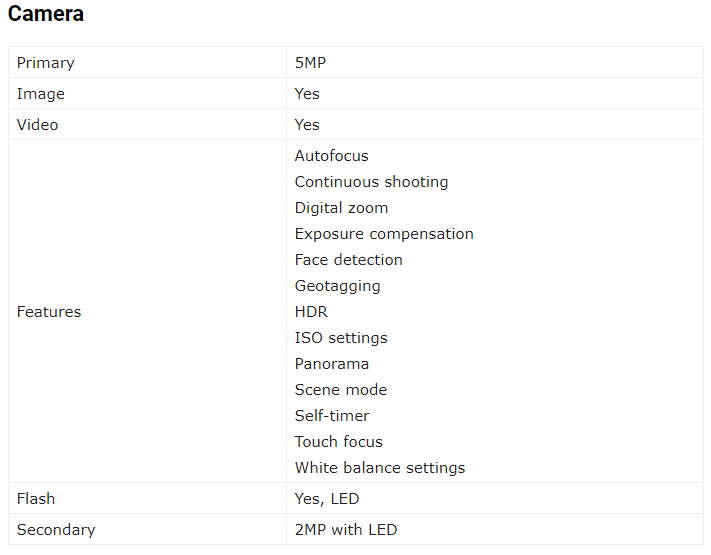Image resolution: width=711 pixels, height=555 pixels.
Task: Select the Primary row label
Action: click(45, 63)
